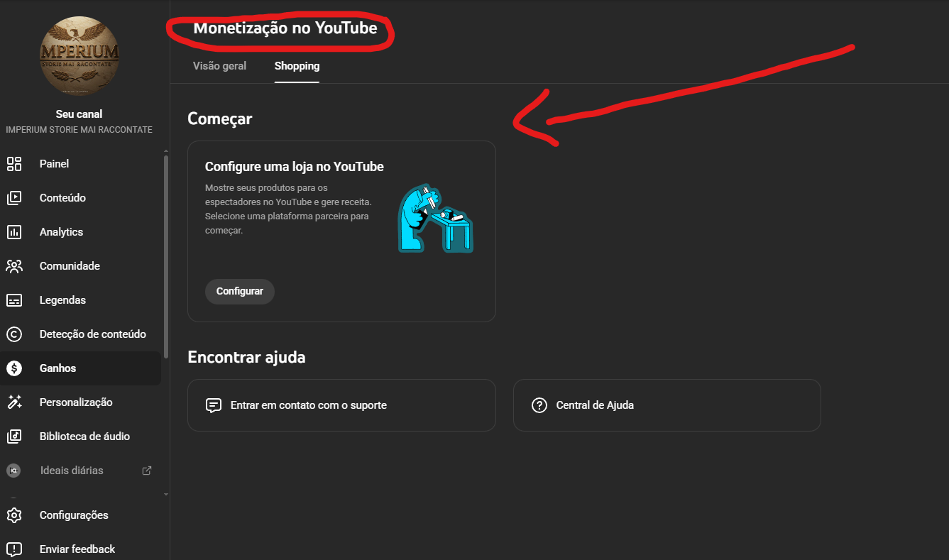The image size is (949, 560).
Task: Click the Encontrar ajuda section heading
Action: [x=247, y=357]
